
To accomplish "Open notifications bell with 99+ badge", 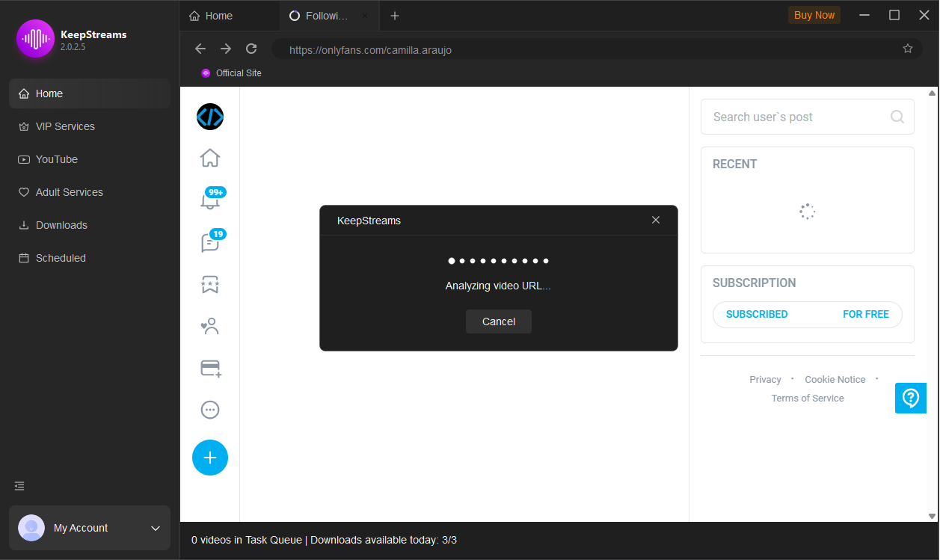I will (x=211, y=199).
